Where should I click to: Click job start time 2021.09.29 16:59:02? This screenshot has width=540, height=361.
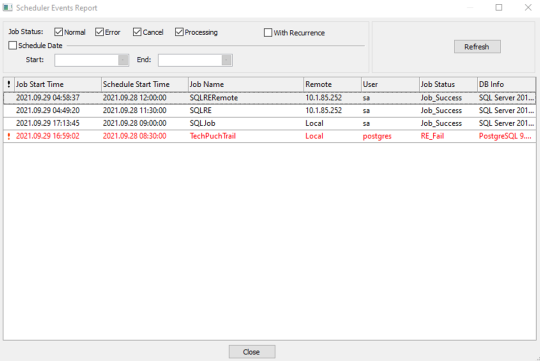tap(48, 136)
